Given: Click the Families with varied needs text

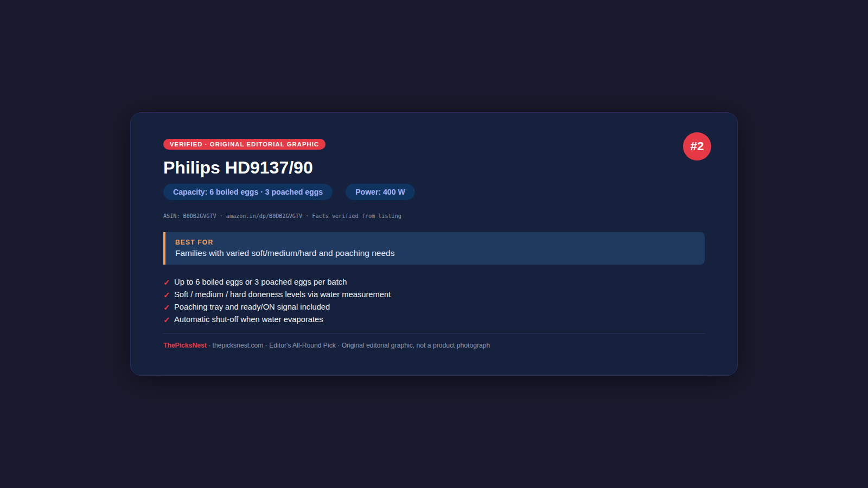Looking at the screenshot, I should pos(285,253).
